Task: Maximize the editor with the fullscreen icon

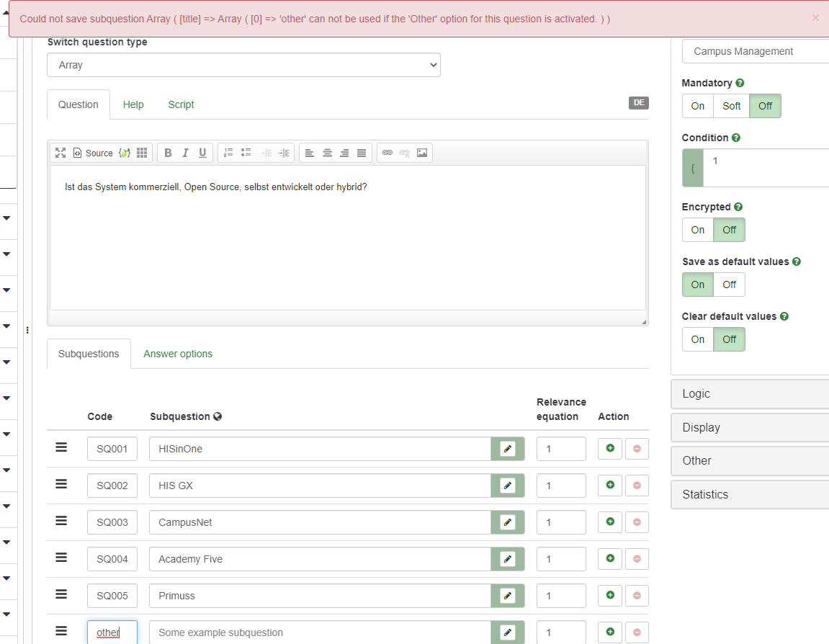Action: point(61,153)
